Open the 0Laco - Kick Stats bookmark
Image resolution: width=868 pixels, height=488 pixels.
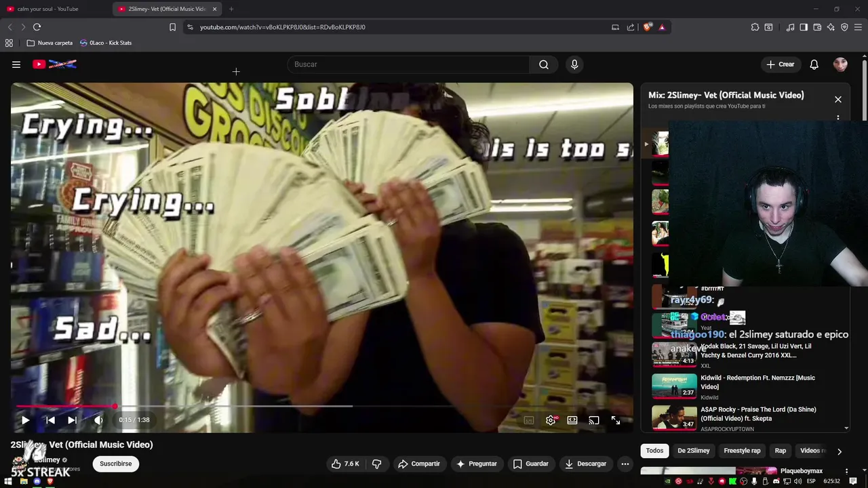(x=106, y=43)
